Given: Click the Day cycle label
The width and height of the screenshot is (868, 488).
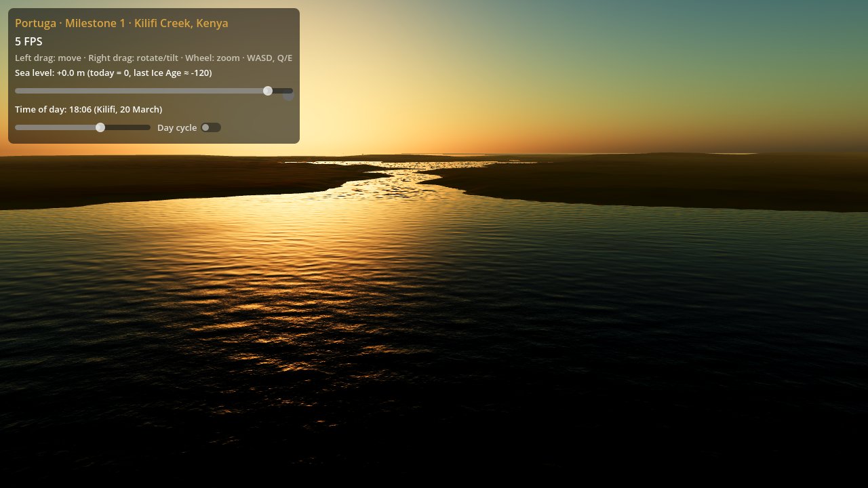Looking at the screenshot, I should click(177, 127).
